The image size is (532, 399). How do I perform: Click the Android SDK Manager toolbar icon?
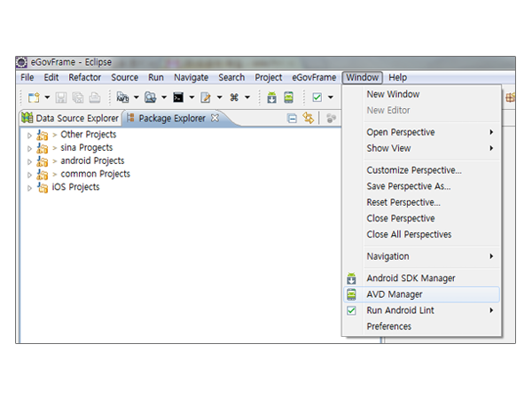[x=272, y=98]
